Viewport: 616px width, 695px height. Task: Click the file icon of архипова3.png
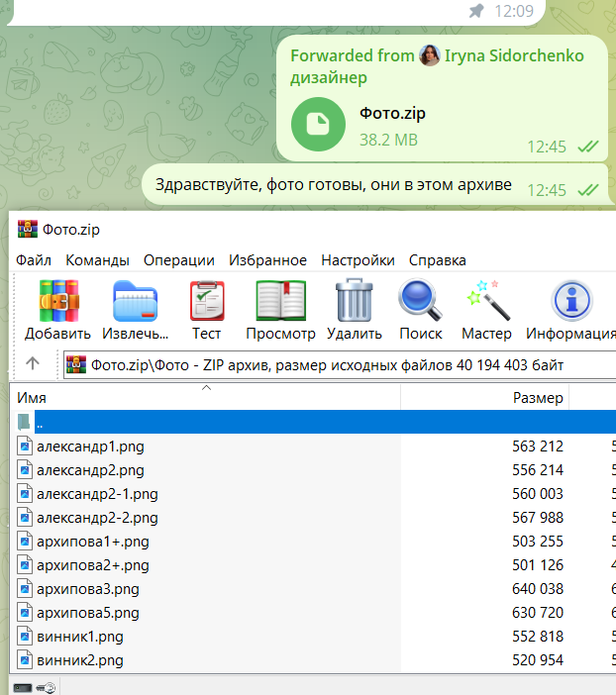point(25,589)
